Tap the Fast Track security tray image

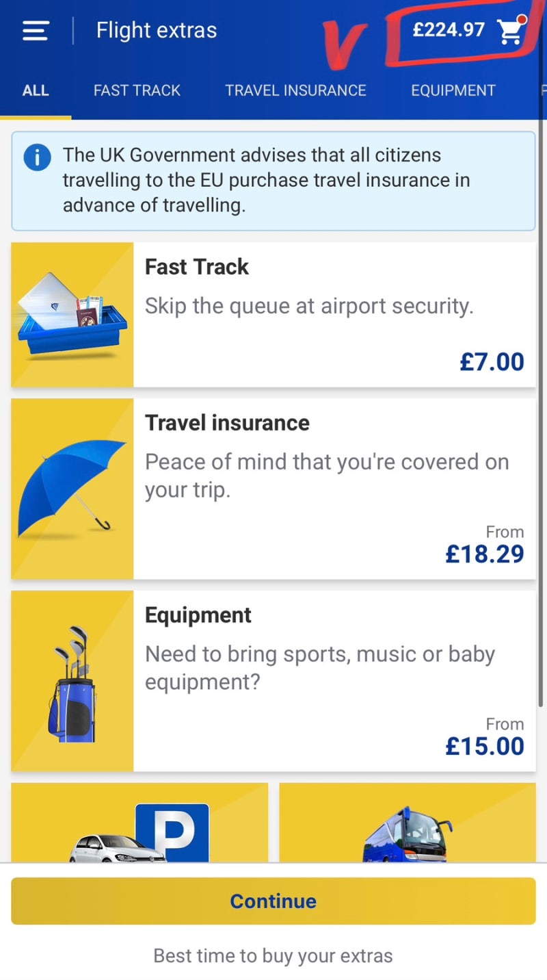[x=72, y=315]
